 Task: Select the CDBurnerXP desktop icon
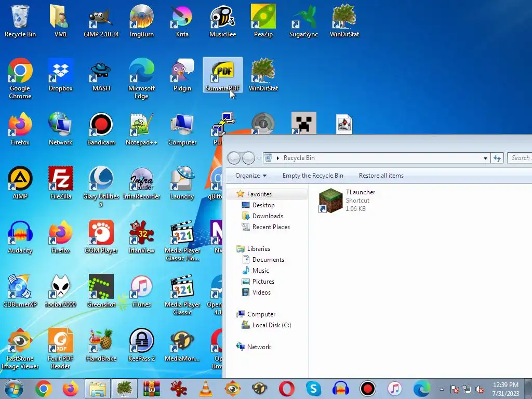[20, 291]
